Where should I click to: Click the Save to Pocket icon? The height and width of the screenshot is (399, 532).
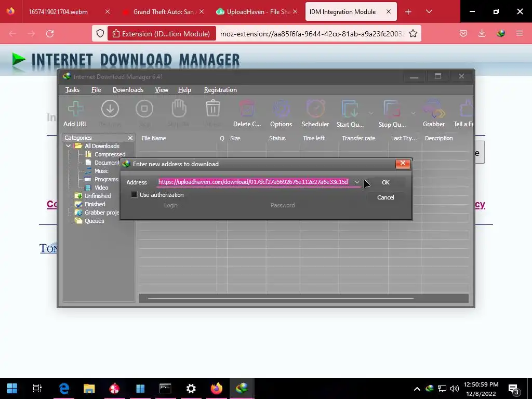463,34
